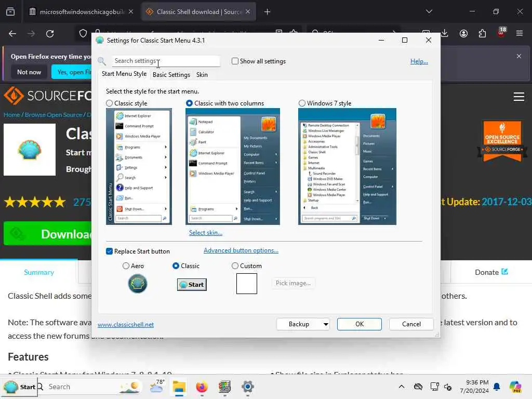The width and height of the screenshot is (532, 399).
Task: Select the Custom button radio option
Action: point(235,265)
